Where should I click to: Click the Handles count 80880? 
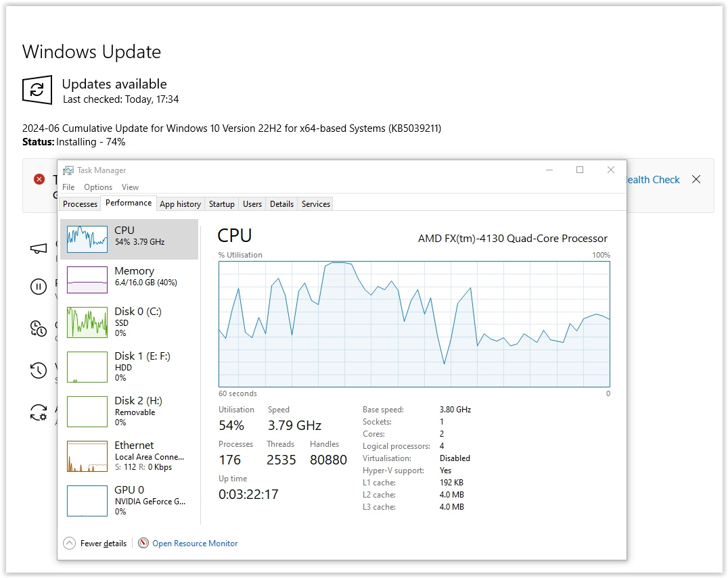328,460
